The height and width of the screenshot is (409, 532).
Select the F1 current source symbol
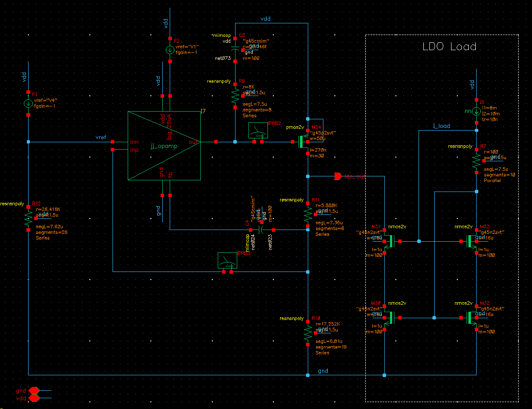pyautogui.click(x=28, y=104)
